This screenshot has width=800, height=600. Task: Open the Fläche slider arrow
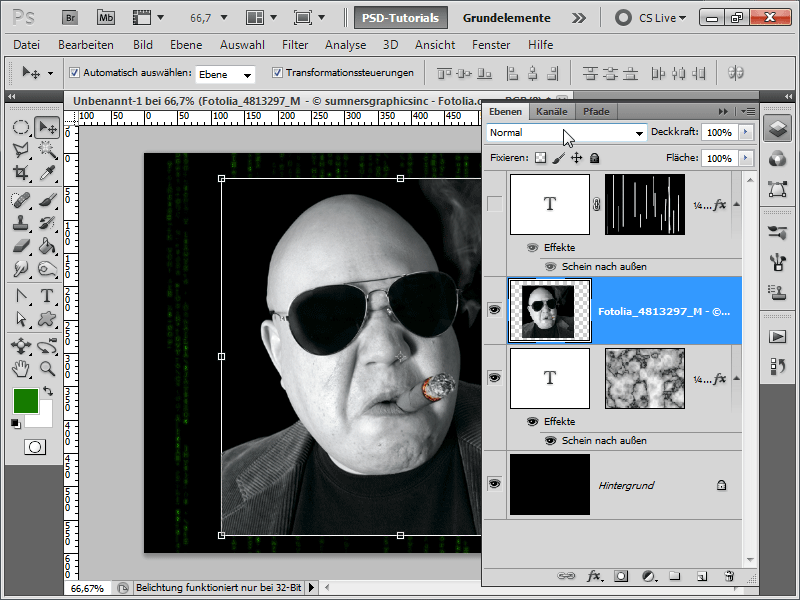745,158
